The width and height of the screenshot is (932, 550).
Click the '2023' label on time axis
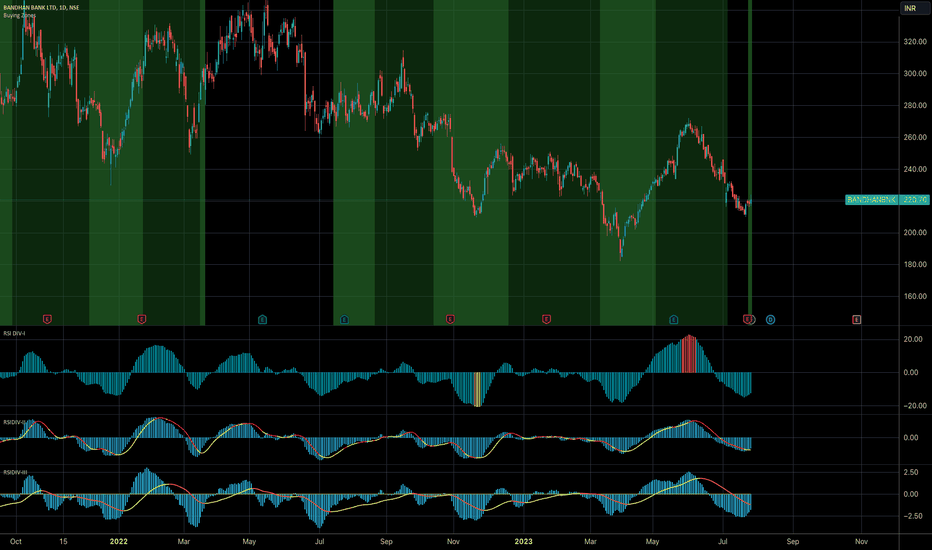pyautogui.click(x=524, y=542)
